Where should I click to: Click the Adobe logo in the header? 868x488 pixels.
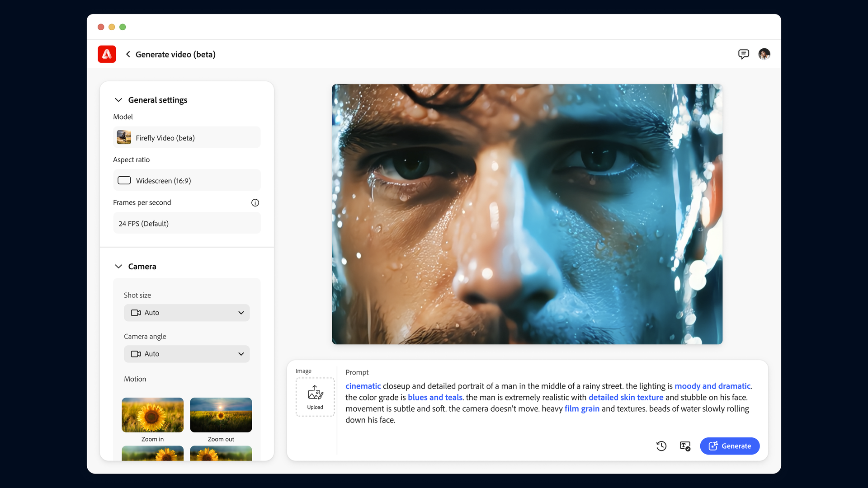(x=106, y=54)
